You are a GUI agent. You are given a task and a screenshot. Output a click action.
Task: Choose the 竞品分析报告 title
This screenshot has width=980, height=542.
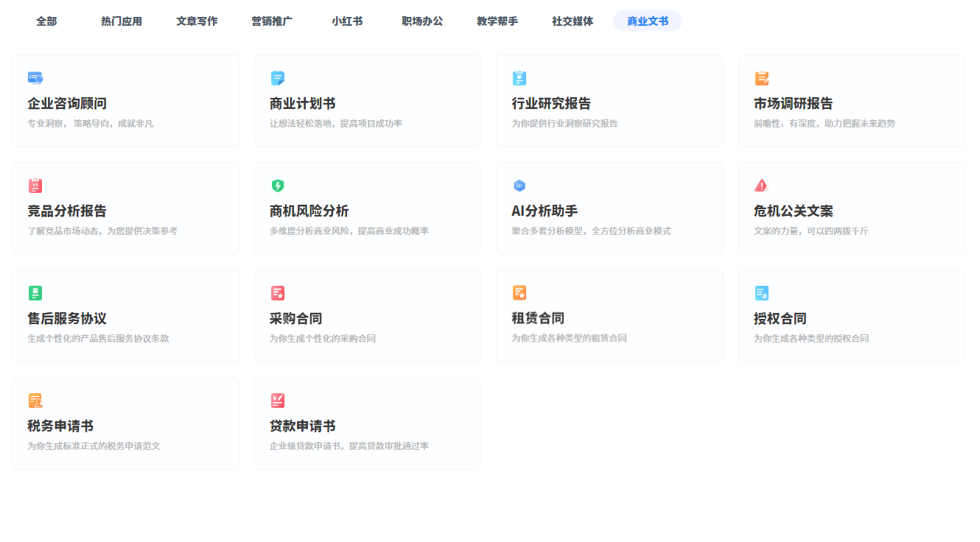[x=67, y=211]
